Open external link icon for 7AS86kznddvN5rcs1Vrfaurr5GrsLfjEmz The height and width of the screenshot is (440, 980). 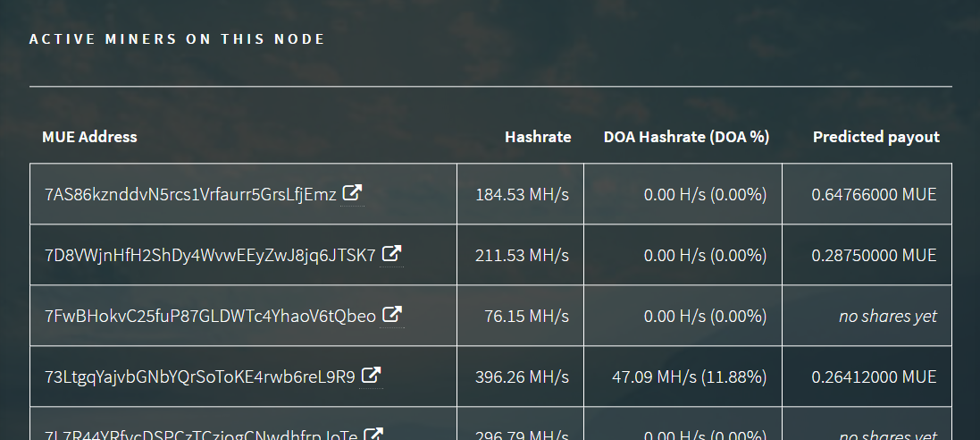click(x=353, y=193)
